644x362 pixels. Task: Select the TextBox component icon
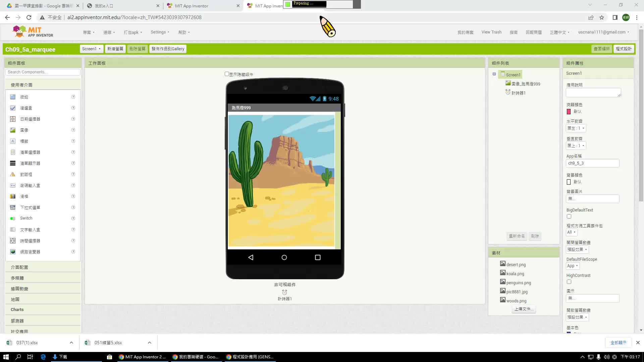[x=13, y=230]
